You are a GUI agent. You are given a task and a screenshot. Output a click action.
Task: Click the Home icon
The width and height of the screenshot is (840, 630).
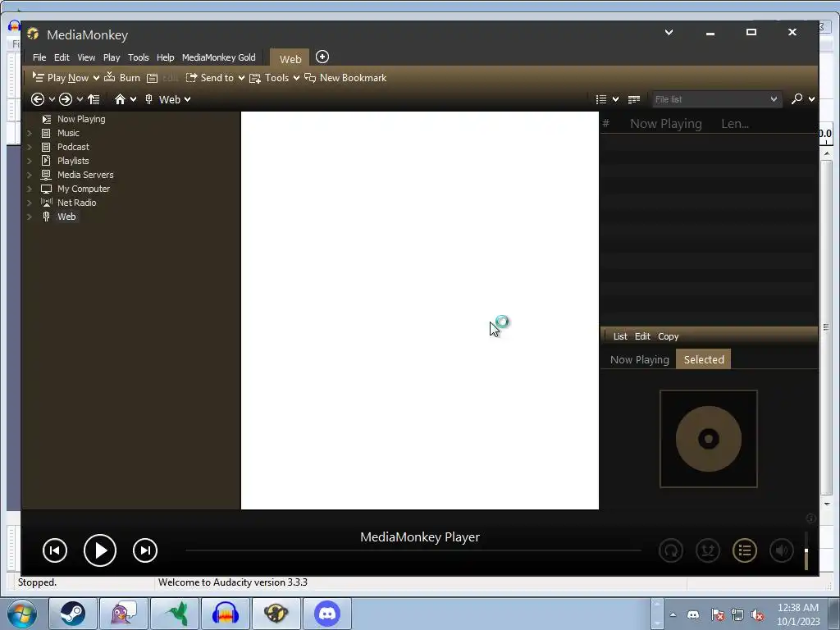point(120,99)
